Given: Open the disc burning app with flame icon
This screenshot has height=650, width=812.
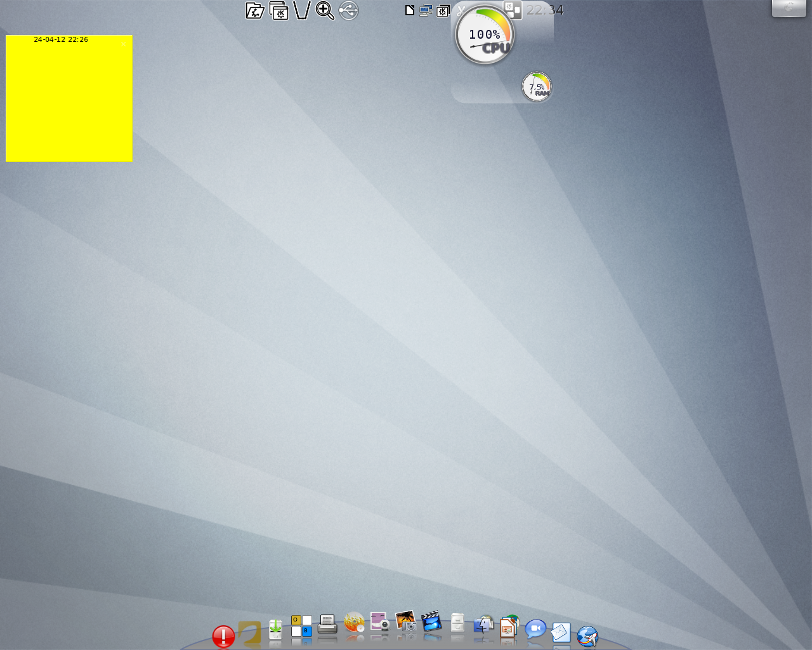Looking at the screenshot, I should [354, 623].
